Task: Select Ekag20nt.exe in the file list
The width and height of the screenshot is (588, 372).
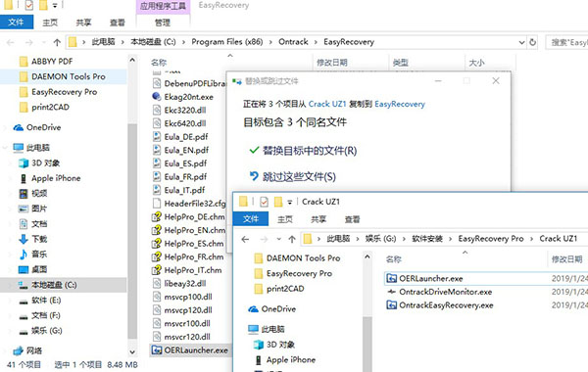Action: pyautogui.click(x=188, y=97)
